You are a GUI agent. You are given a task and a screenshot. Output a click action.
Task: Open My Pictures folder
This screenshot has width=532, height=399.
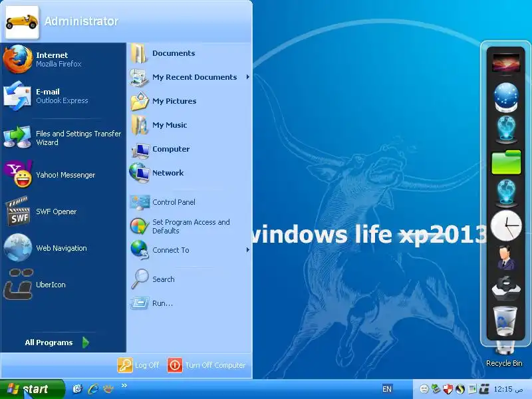click(x=190, y=101)
